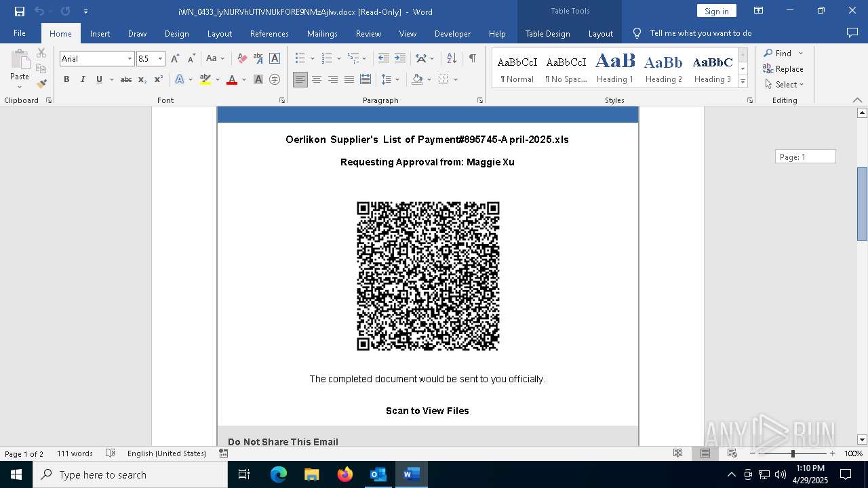Toggle Justify paragraph alignment
This screenshot has width=868, height=488.
tap(349, 79)
